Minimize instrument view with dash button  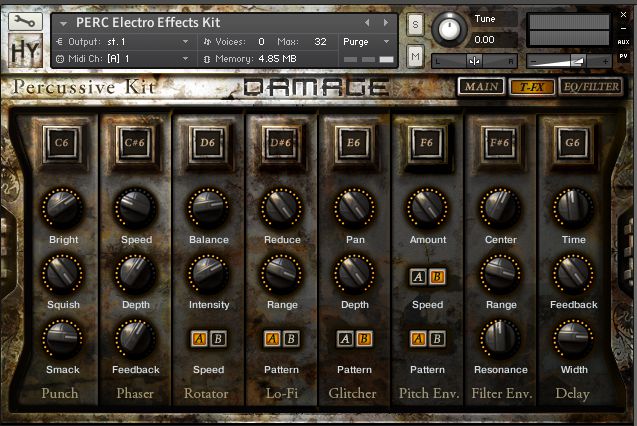(623, 28)
